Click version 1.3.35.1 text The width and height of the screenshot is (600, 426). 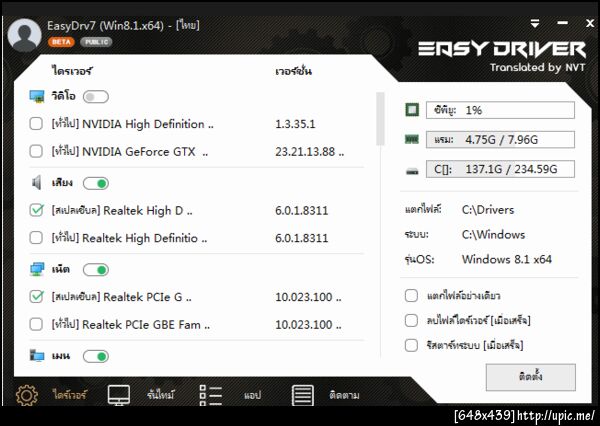point(295,124)
